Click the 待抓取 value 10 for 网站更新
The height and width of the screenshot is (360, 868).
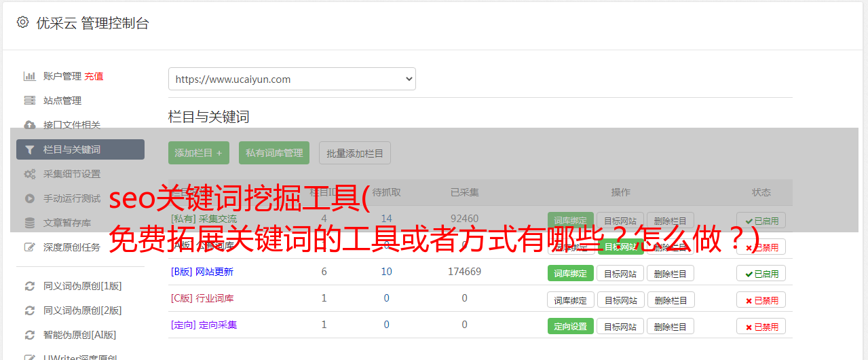(x=387, y=272)
